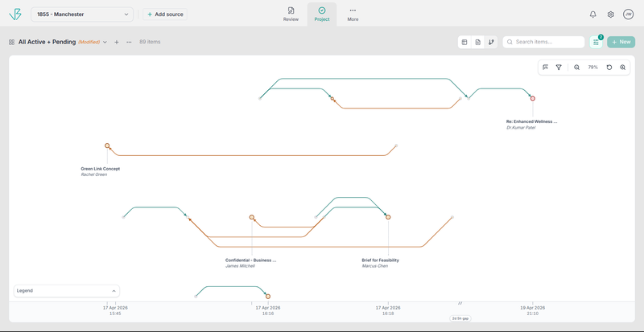Switch to the document view icon

pyautogui.click(x=477, y=42)
